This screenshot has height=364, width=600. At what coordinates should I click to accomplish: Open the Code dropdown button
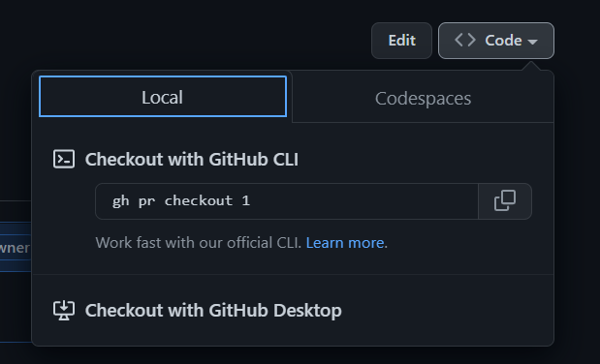coord(496,41)
